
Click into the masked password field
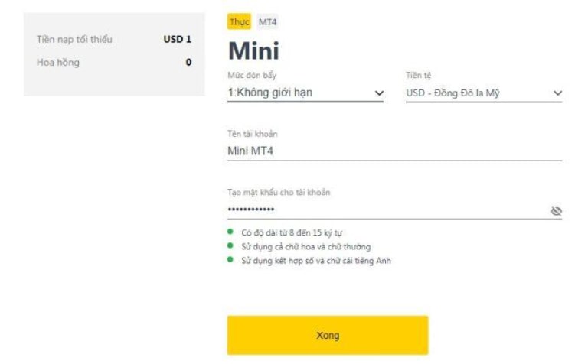point(383,210)
